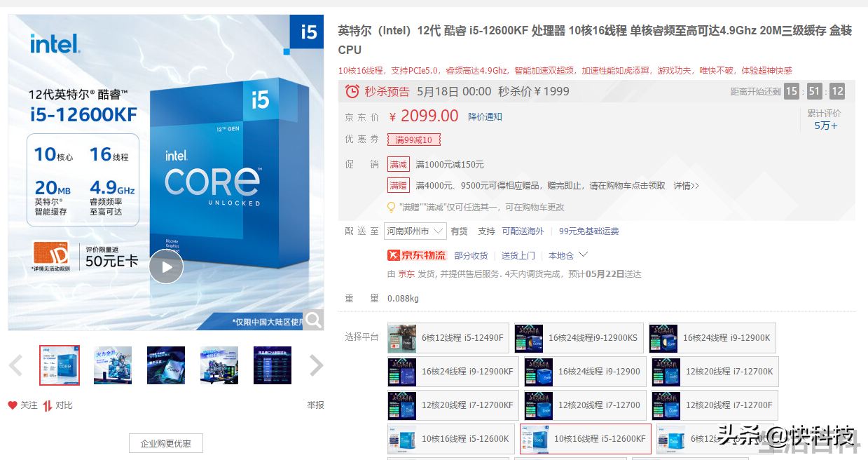Open the 河南郑州市 delivery location dropdown

point(416,231)
